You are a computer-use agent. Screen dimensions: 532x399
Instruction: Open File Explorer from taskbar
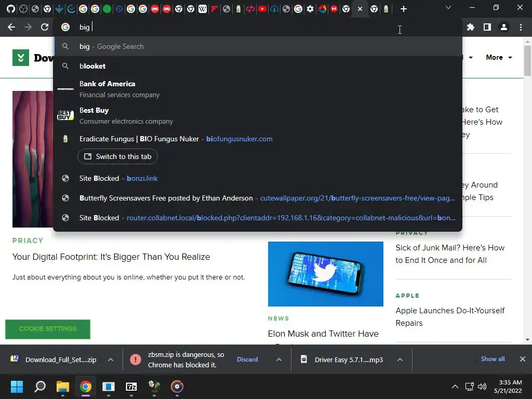[x=63, y=387]
